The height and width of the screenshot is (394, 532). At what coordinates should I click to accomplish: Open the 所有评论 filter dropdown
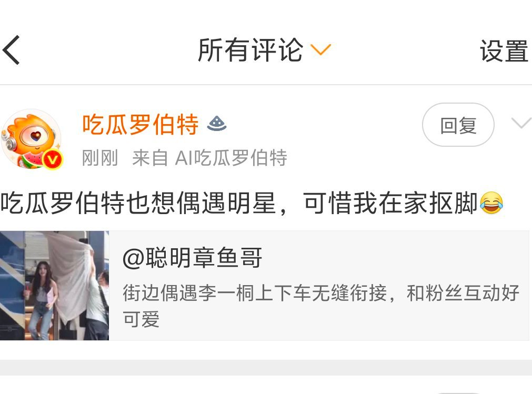click(x=264, y=50)
